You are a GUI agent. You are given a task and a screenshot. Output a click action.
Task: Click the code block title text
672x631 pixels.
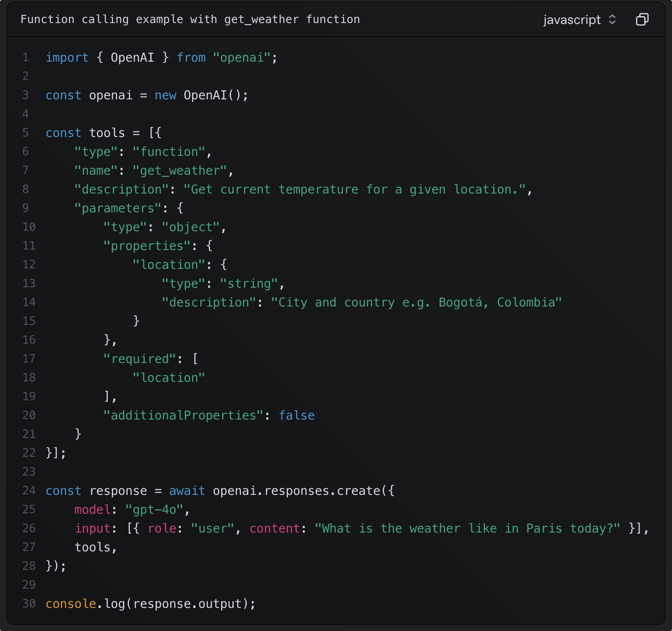click(x=190, y=19)
